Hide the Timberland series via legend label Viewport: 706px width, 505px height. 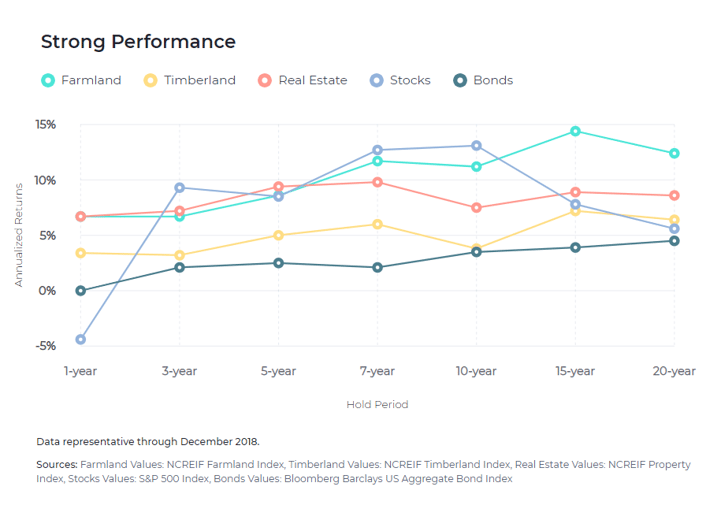click(200, 80)
